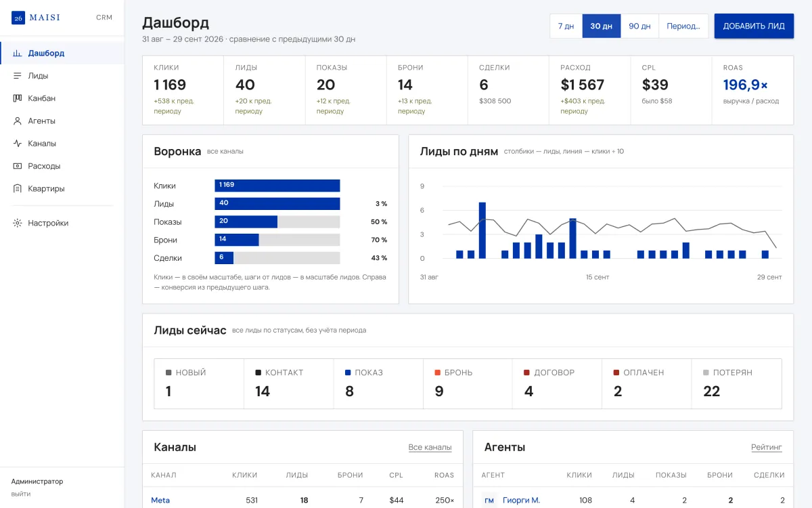
Task: Click the КЛИКИ metric value 1 169
Action: coord(170,85)
